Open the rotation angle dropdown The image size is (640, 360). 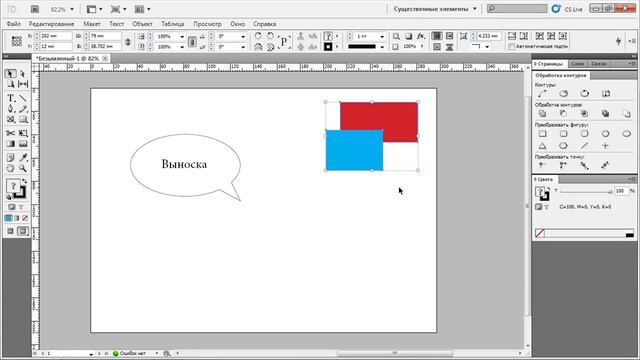[x=243, y=36]
